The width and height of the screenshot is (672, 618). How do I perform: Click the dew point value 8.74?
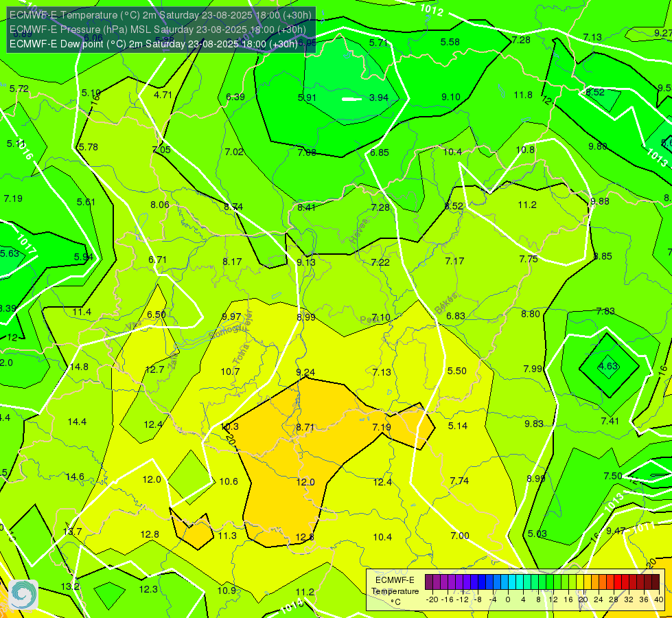tap(233, 207)
